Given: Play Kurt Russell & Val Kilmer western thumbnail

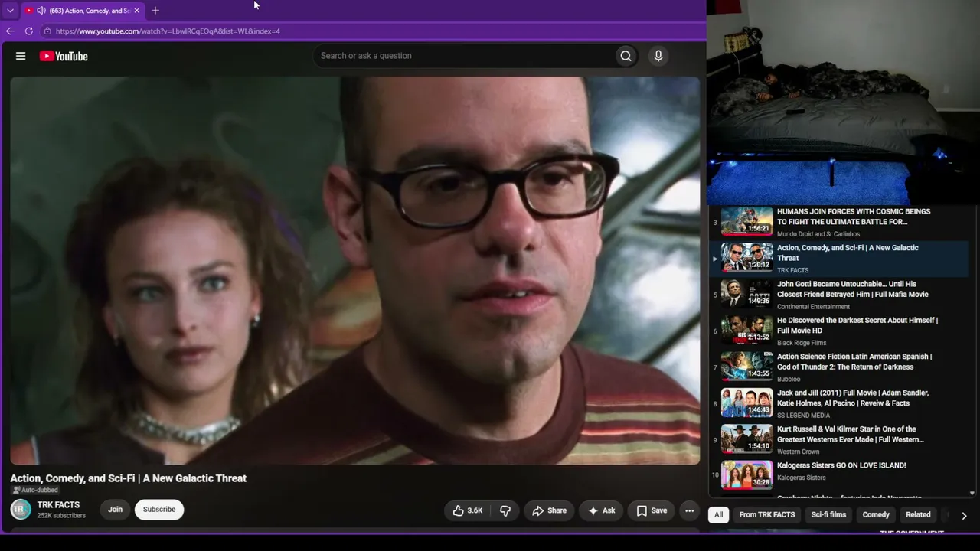Looking at the screenshot, I should click(747, 439).
